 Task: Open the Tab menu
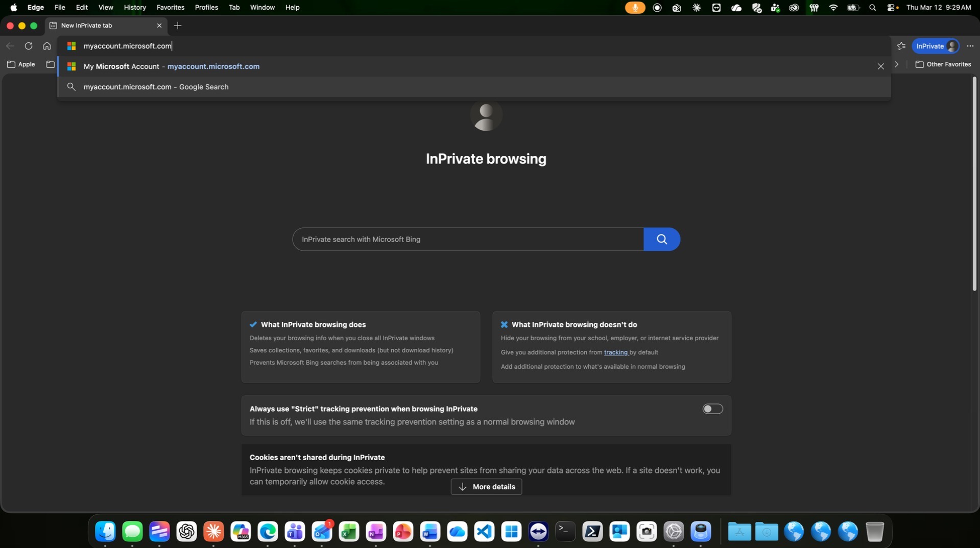234,8
